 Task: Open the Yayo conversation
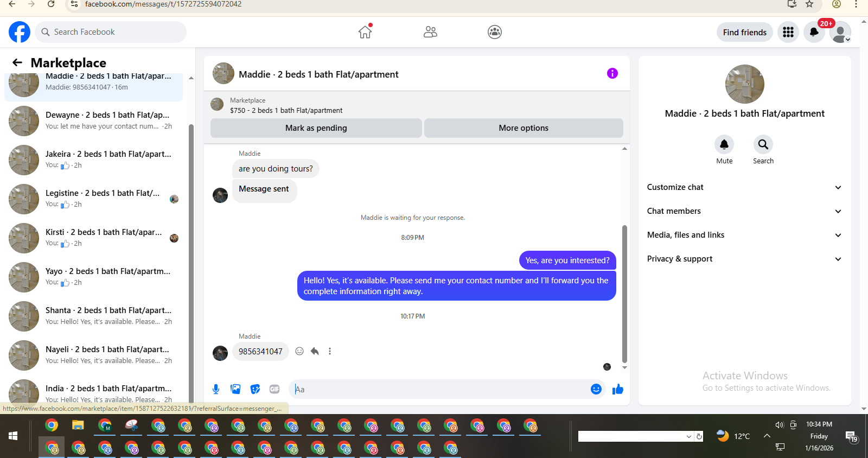pyautogui.click(x=93, y=277)
